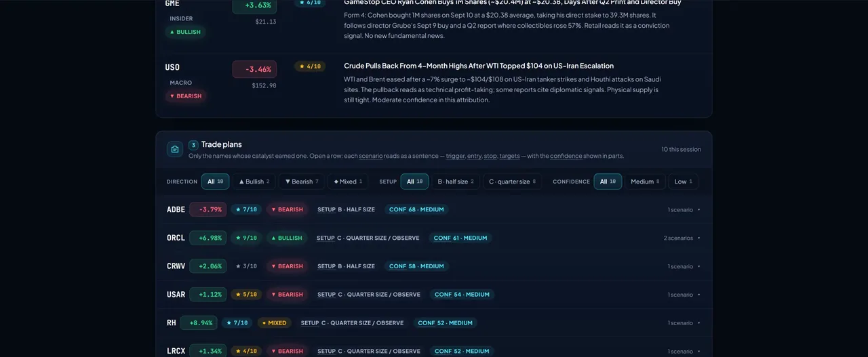The height and width of the screenshot is (357, 868).
Task: Click the USAR +1.12% change chip
Action: (x=208, y=295)
